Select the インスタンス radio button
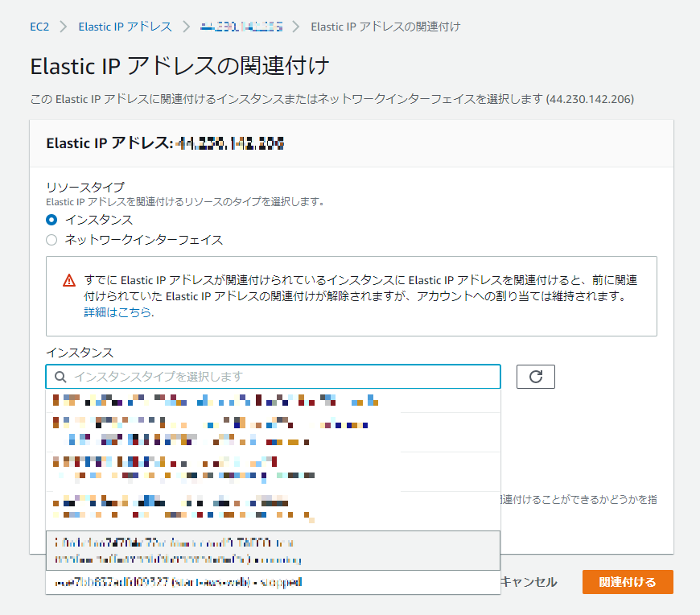Viewport: 700px width, 615px height. [51, 219]
